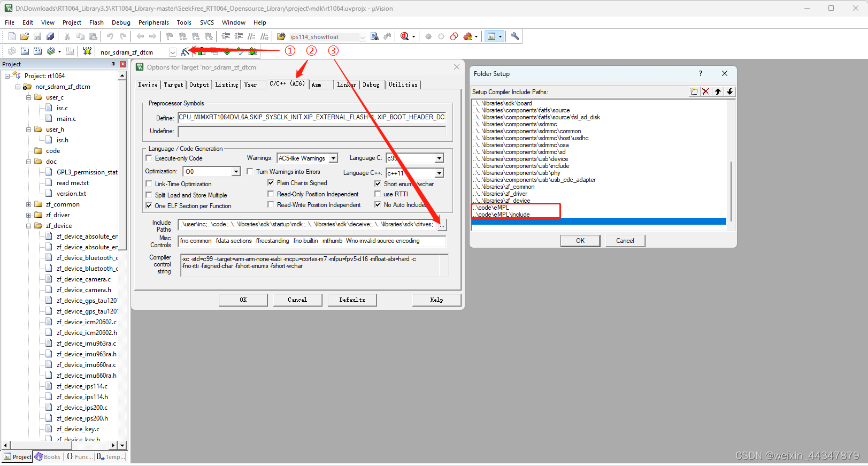Toggle Link-Time Optimization checkbox
The image size is (868, 466).
(x=149, y=184)
